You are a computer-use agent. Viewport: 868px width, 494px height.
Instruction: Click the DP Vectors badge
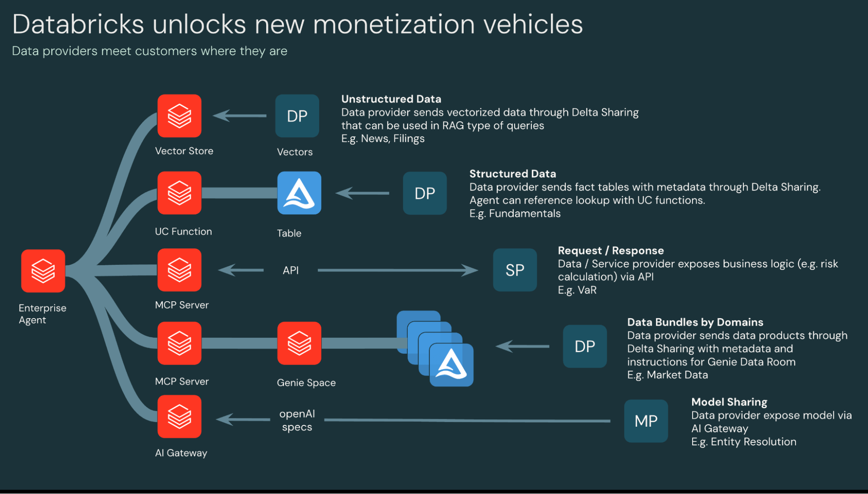pyautogui.click(x=297, y=116)
